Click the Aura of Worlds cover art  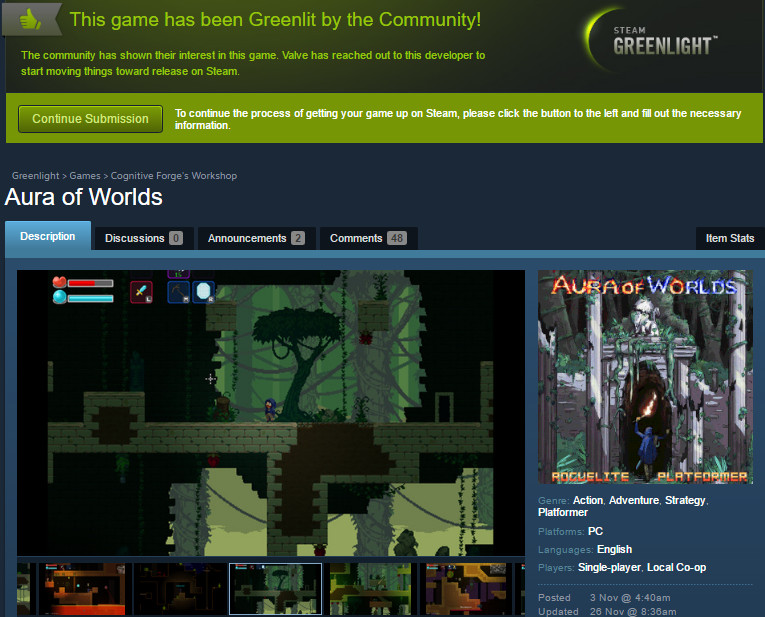click(x=645, y=377)
